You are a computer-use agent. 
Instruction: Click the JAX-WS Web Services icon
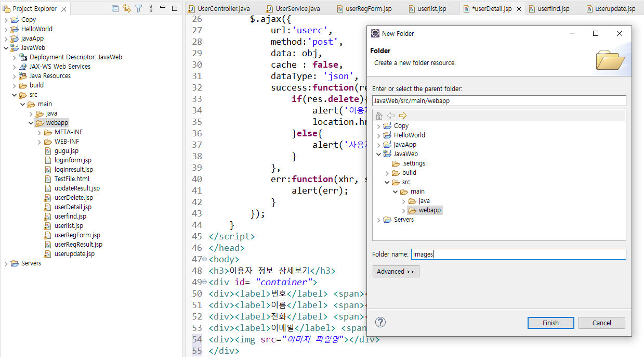click(23, 67)
